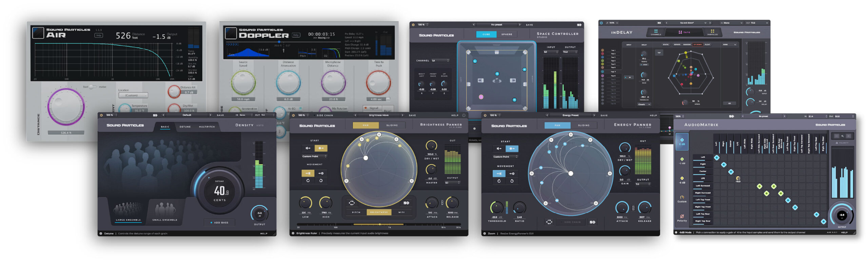Click the large Detune cents knob in Density
This screenshot has width=868, height=263.
coord(219,191)
